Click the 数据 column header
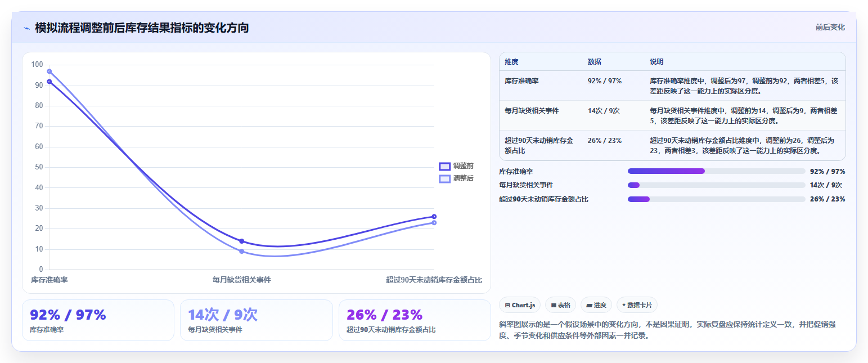The height and width of the screenshot is (363, 868). [x=595, y=61]
